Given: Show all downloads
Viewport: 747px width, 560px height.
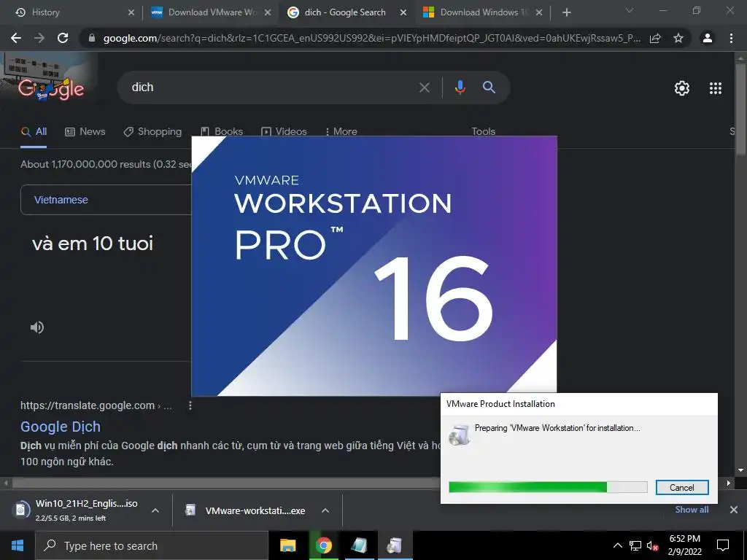Looking at the screenshot, I should pyautogui.click(x=692, y=510).
